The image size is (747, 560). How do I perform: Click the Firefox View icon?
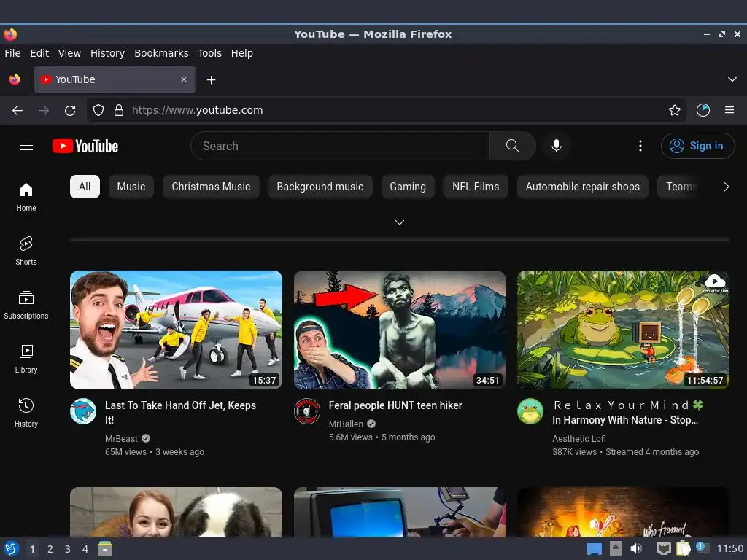pos(15,79)
